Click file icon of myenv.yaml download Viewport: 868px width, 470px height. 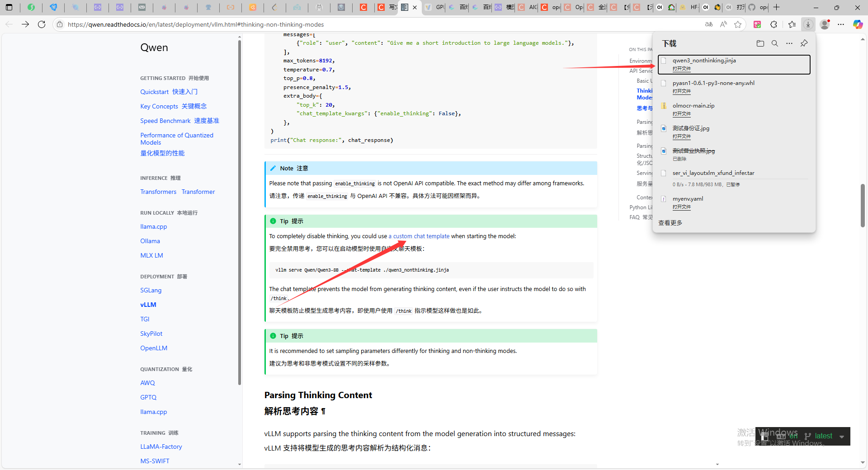pos(664,199)
